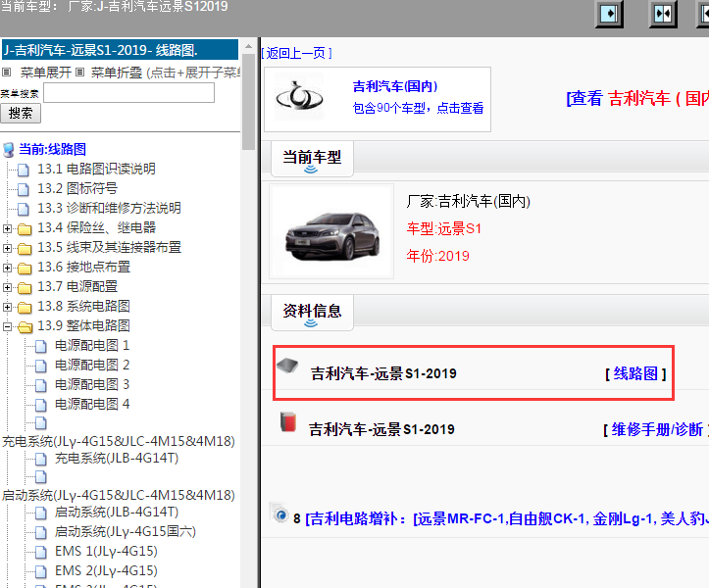Image resolution: width=709 pixels, height=588 pixels.
Task: Click 菜单折叠 to collapse all menus
Action: (117, 73)
